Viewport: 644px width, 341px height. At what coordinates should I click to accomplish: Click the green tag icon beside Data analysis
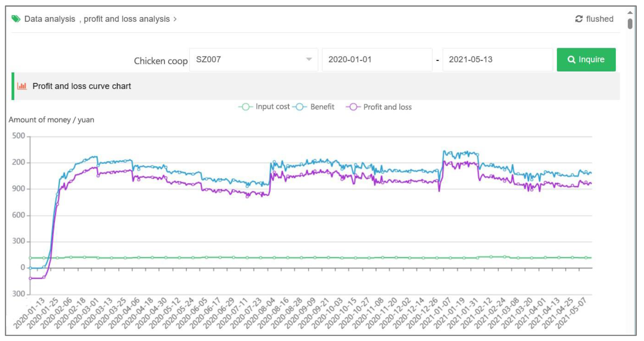click(16, 19)
